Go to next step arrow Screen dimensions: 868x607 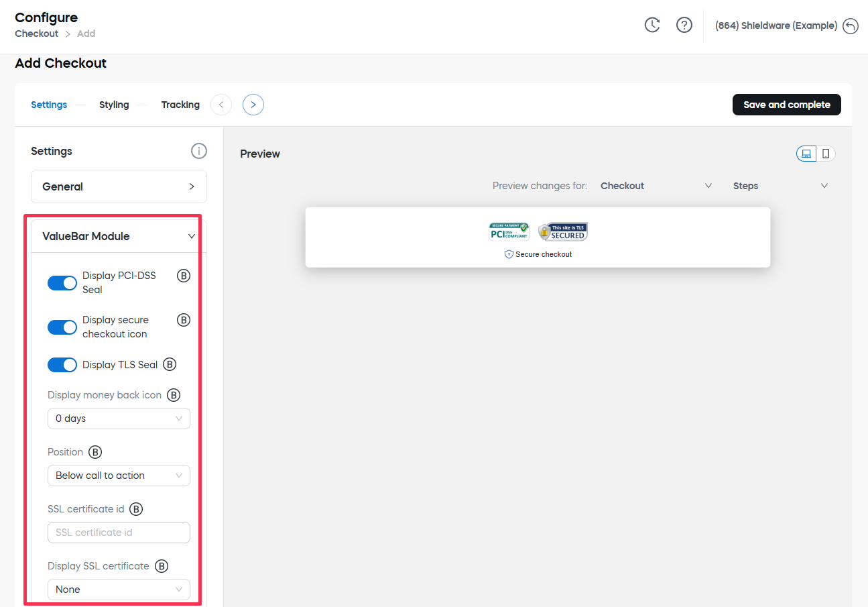pyautogui.click(x=253, y=105)
